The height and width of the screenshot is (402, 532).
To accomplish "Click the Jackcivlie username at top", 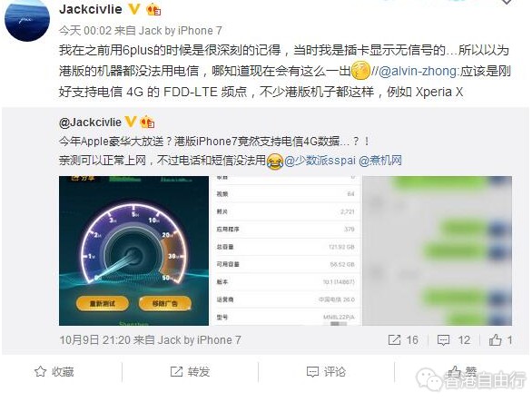I will (91, 9).
